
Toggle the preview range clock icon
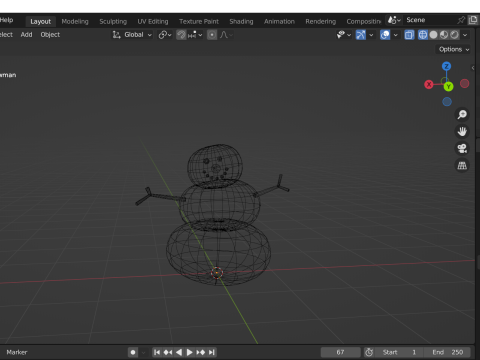(369, 352)
